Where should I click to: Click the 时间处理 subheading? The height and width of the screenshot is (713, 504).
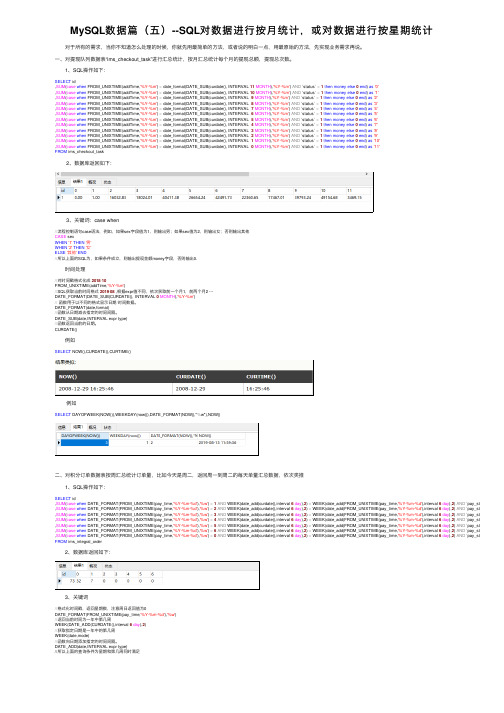(75, 269)
